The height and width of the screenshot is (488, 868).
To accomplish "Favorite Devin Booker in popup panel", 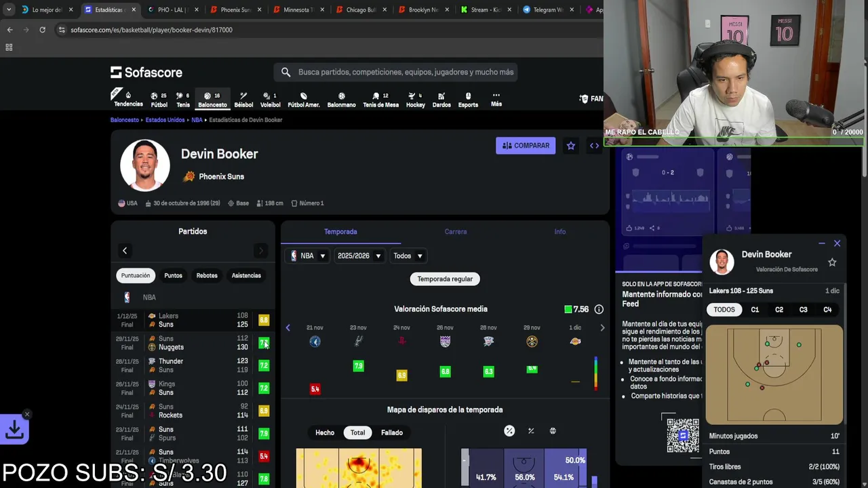I will tap(832, 262).
